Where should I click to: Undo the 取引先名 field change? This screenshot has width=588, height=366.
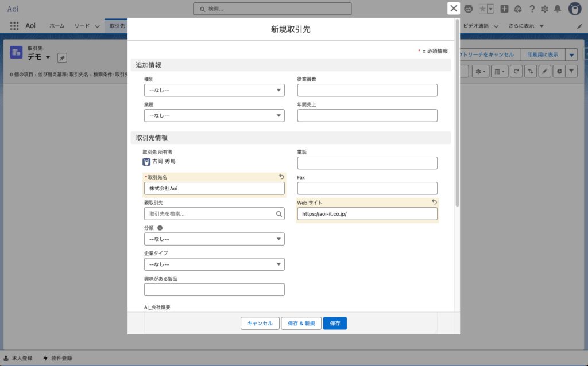click(x=281, y=177)
